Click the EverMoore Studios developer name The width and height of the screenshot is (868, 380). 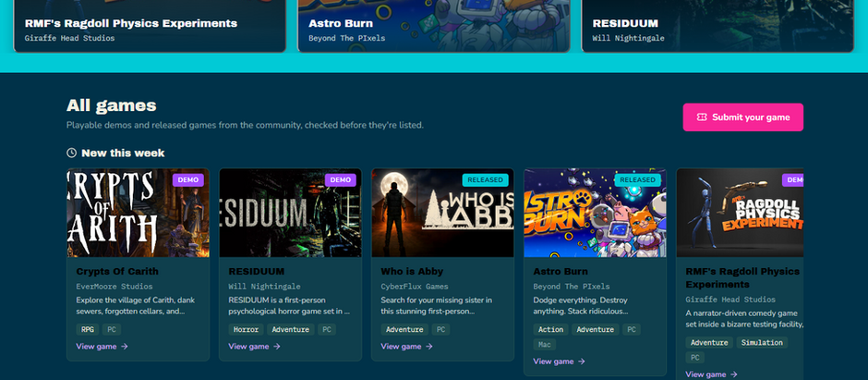[114, 287]
